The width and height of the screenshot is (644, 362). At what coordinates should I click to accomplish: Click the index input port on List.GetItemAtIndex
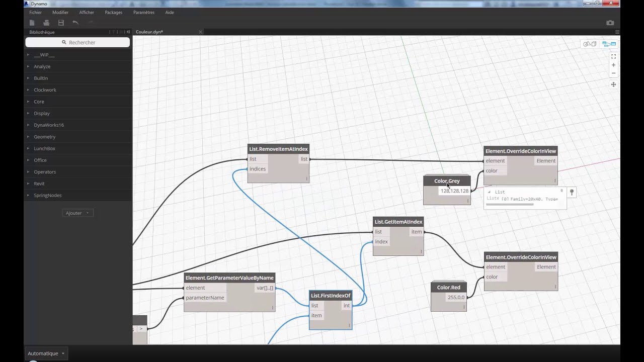tap(381, 242)
